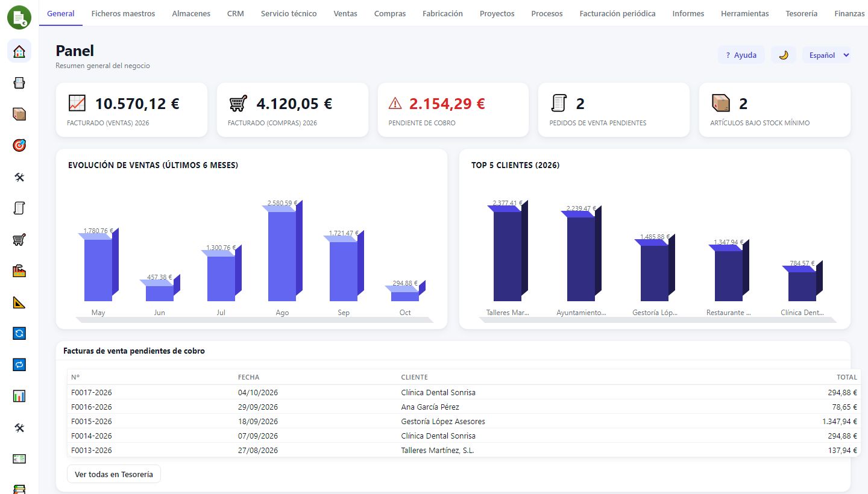Image resolution: width=868 pixels, height=494 pixels.
Task: Open the Ficheros maestros menu
Action: pyautogui.click(x=123, y=13)
